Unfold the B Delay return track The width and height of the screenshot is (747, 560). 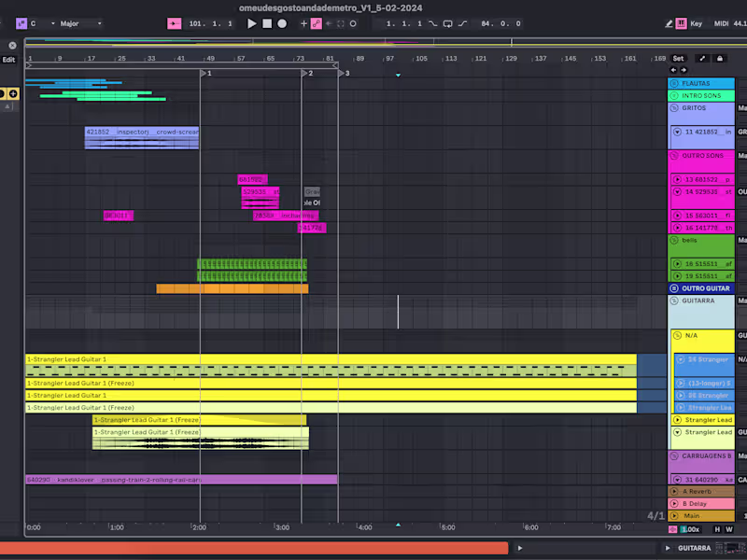675,503
